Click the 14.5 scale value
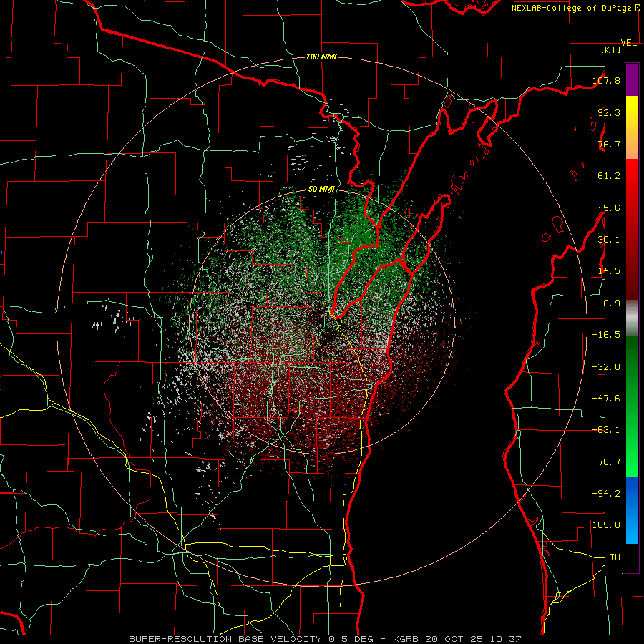Viewport: 644px width, 644px height. pyautogui.click(x=609, y=271)
